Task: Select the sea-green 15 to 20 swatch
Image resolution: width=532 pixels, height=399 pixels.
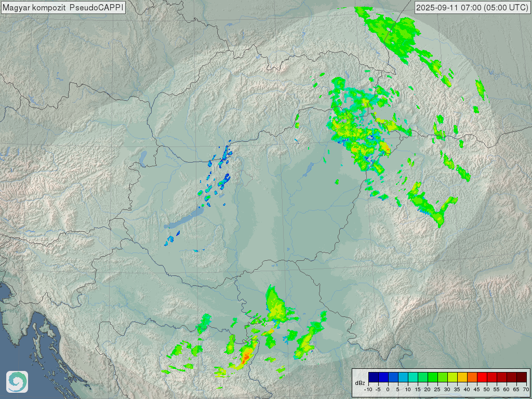Action: pyautogui.click(x=423, y=377)
